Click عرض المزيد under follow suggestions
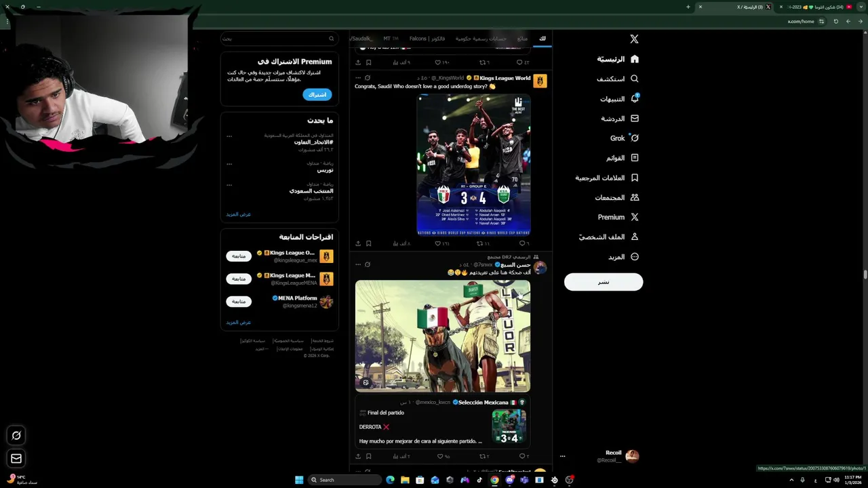Screen dimensions: 868x488 [239, 323]
